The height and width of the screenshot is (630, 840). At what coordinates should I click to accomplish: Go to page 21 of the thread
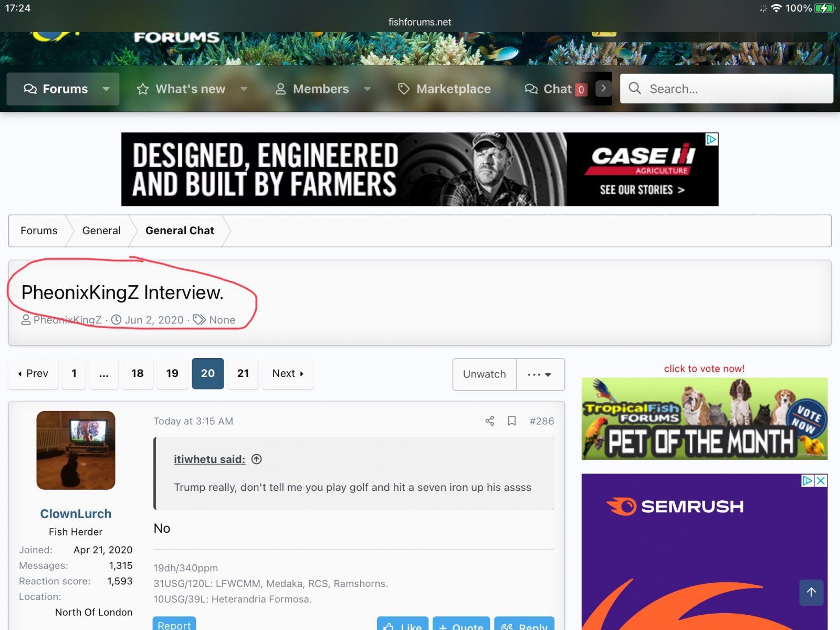(x=243, y=373)
